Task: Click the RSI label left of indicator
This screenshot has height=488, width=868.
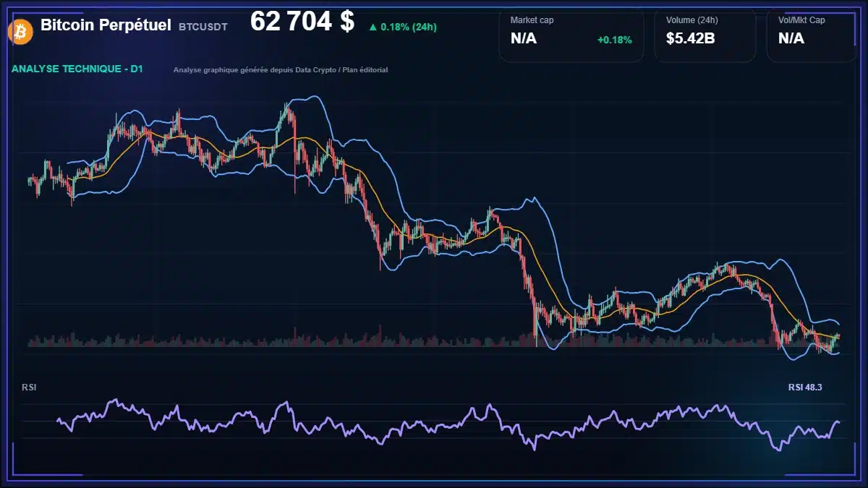Action: tap(29, 388)
